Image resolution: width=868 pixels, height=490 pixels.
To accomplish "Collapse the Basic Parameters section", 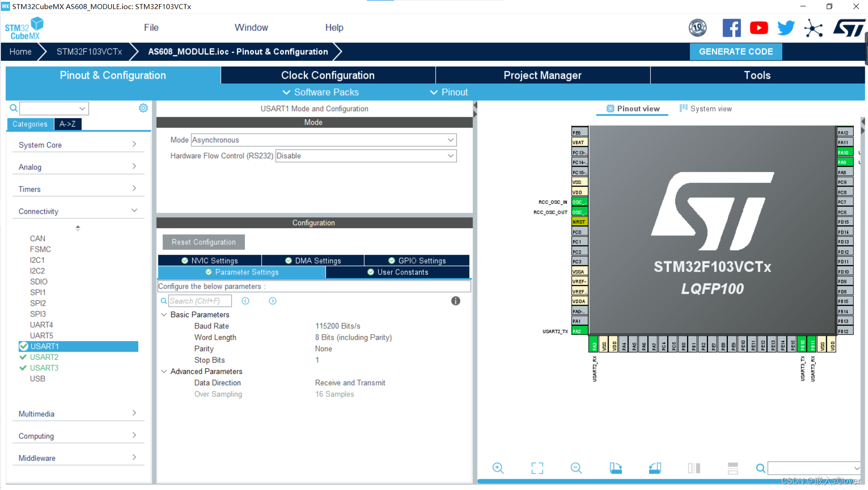I will 164,314.
